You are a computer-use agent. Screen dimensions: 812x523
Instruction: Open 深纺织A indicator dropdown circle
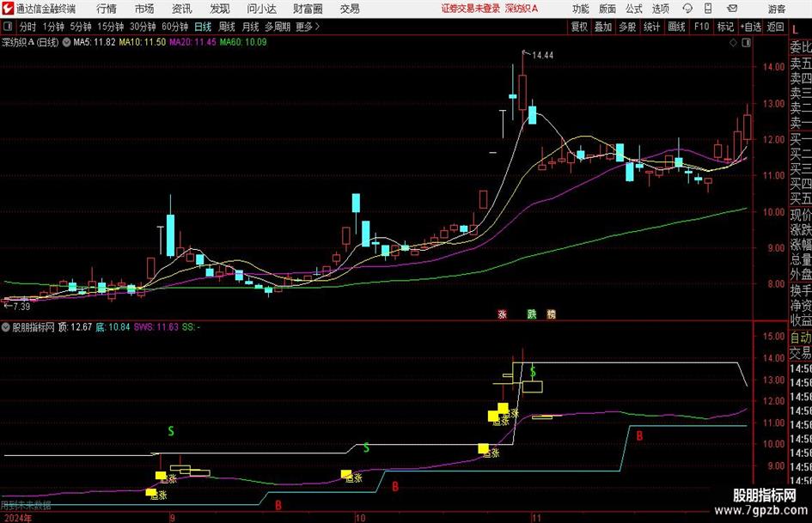(x=66, y=42)
